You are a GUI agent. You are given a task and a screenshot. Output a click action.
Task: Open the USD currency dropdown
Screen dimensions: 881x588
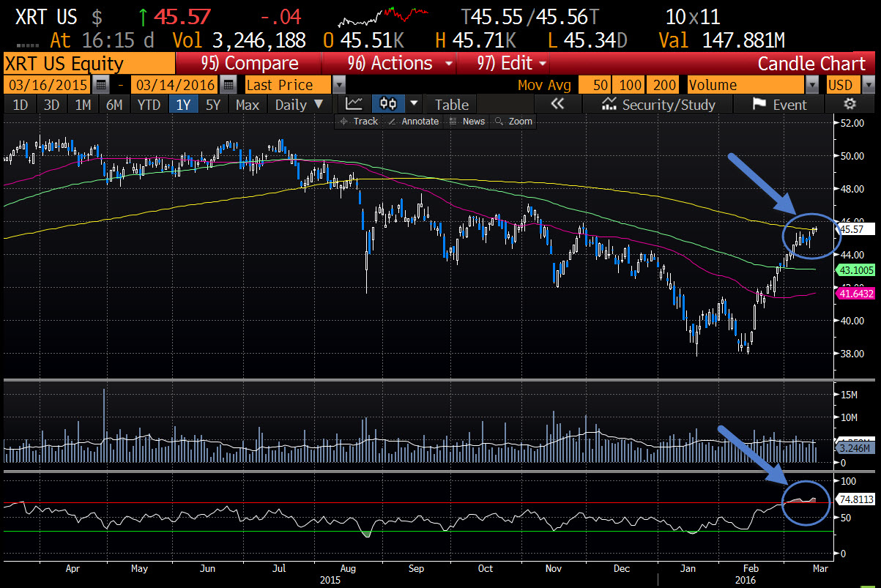pos(868,85)
